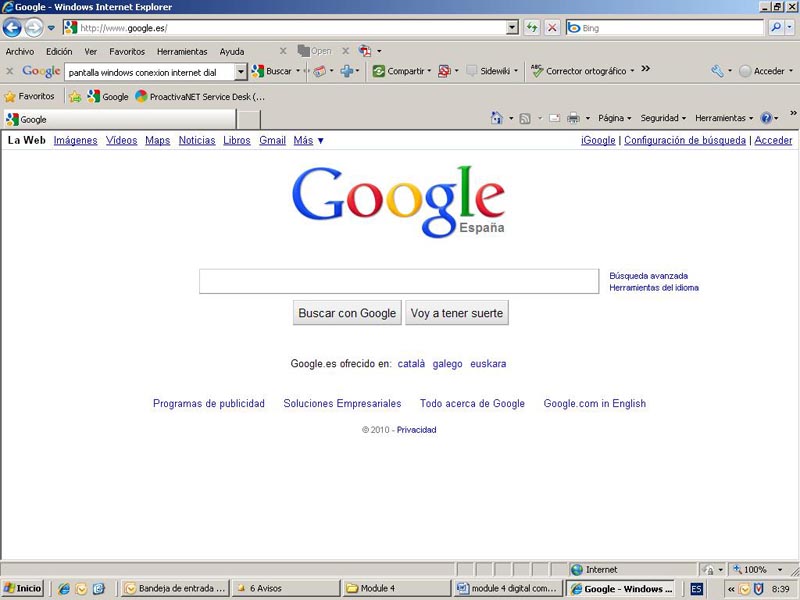This screenshot has width=800, height=600.
Task: Click the iGoogle link
Action: (x=598, y=140)
